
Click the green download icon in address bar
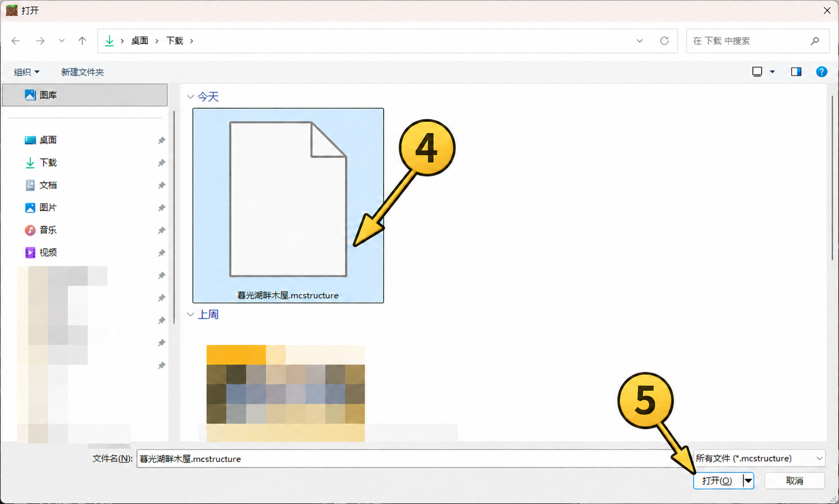(109, 40)
